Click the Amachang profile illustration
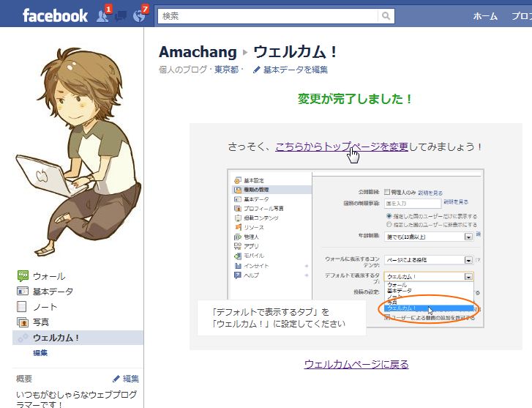The image size is (532, 408). pyautogui.click(x=78, y=152)
